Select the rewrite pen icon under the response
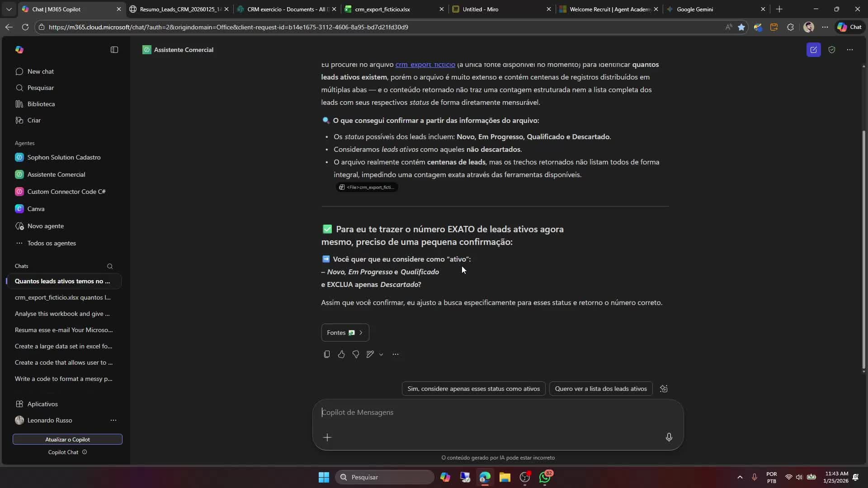Screen dimensions: 868x488 click(x=371, y=354)
